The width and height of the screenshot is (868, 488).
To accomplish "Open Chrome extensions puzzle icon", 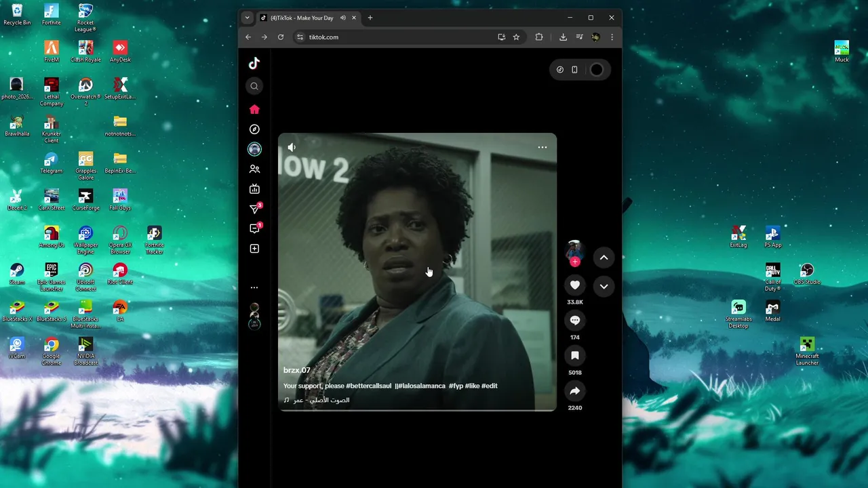I will (539, 37).
